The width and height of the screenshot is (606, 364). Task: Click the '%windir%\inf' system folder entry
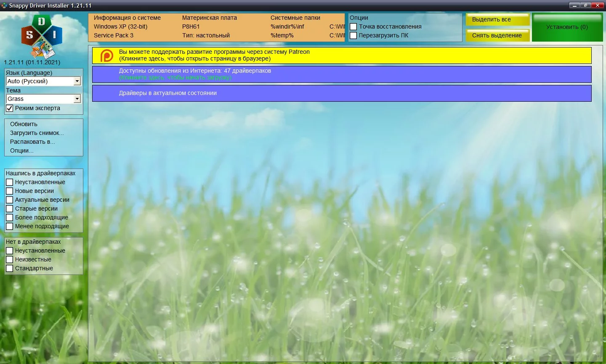(x=287, y=26)
